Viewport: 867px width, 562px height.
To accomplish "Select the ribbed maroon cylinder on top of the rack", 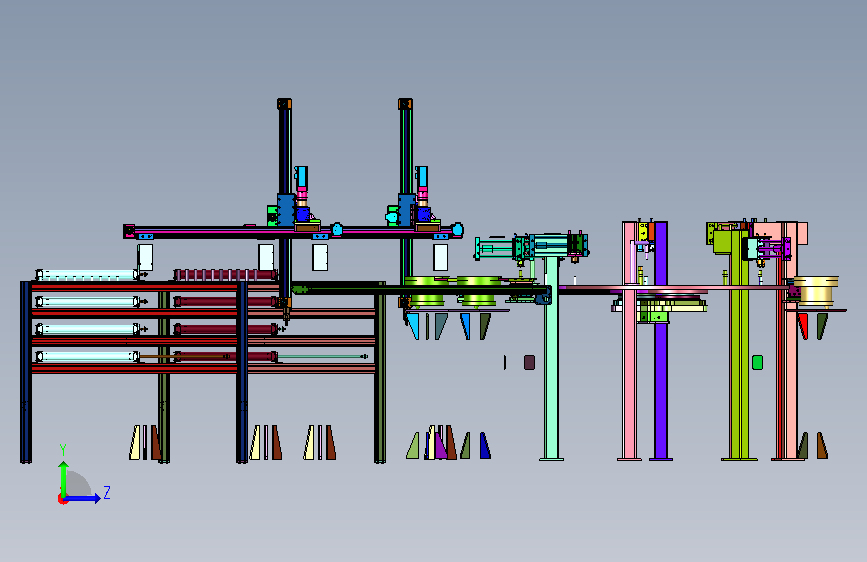I will (x=225, y=274).
